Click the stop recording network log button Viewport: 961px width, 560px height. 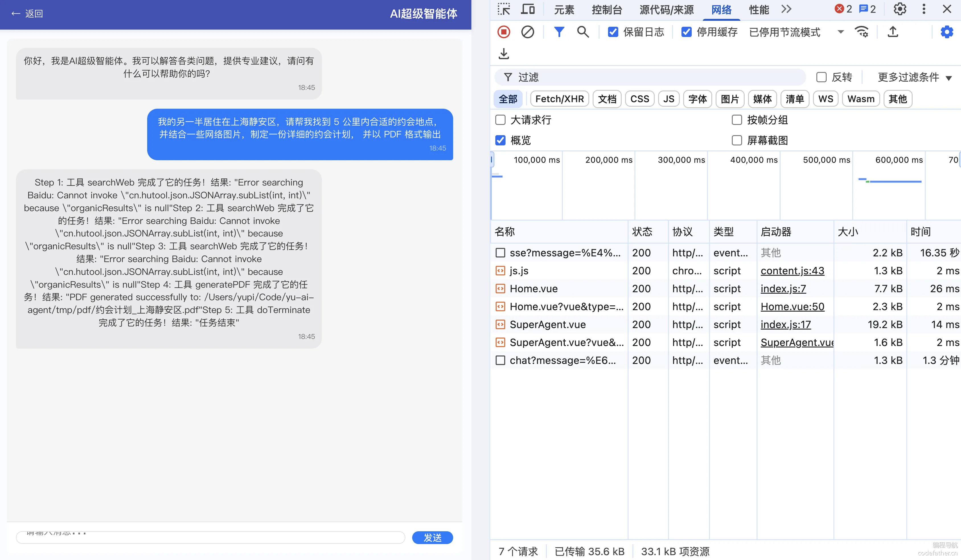click(x=504, y=32)
